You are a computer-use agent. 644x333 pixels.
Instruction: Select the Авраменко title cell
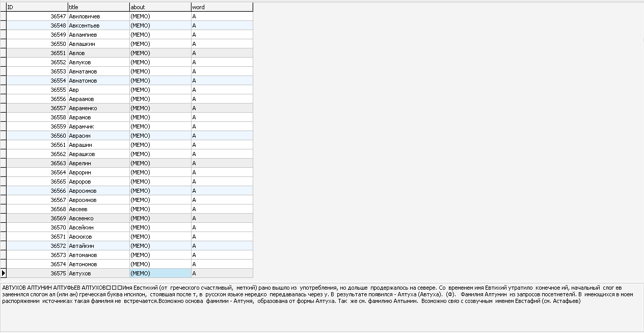tap(98, 108)
